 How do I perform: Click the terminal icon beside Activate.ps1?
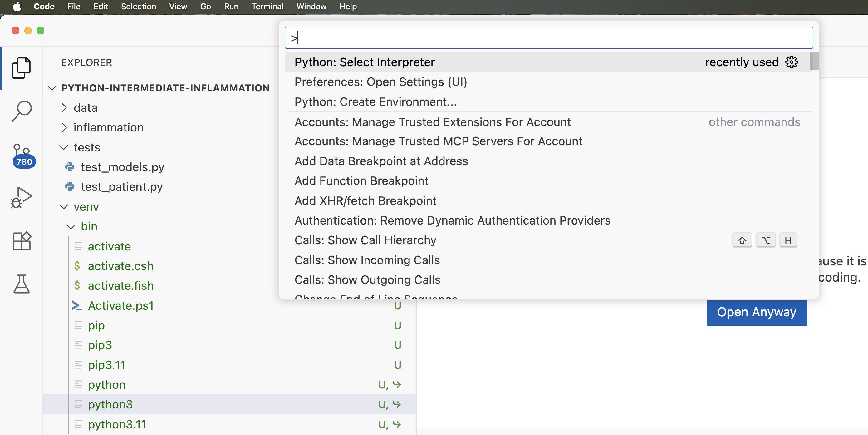77,306
